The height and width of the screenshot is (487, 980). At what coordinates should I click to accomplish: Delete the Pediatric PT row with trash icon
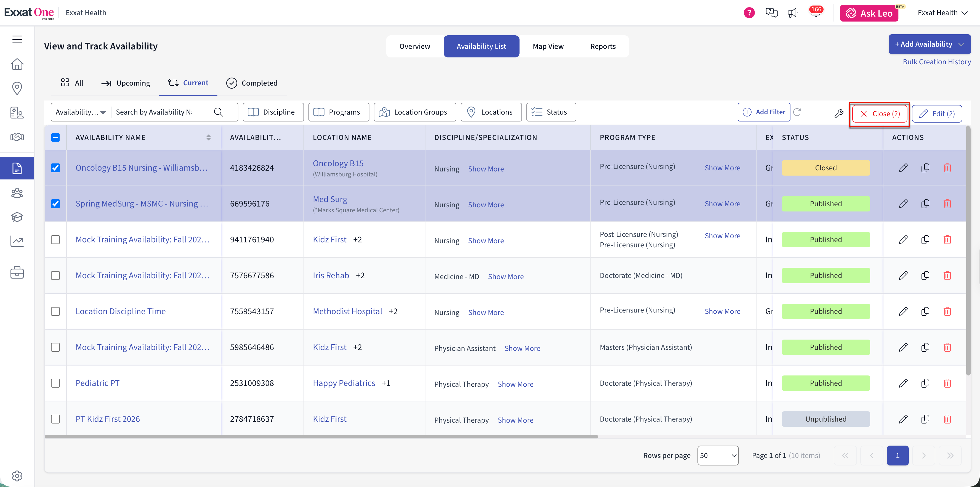947,383
